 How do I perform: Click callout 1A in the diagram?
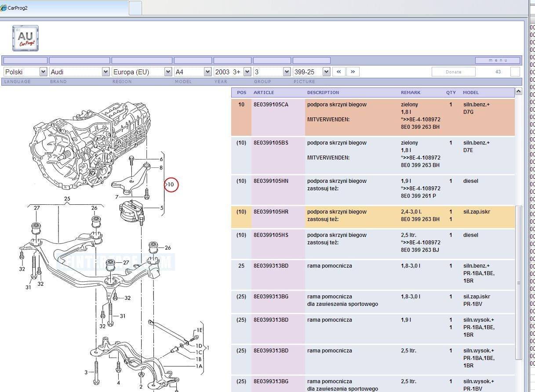[199, 366]
